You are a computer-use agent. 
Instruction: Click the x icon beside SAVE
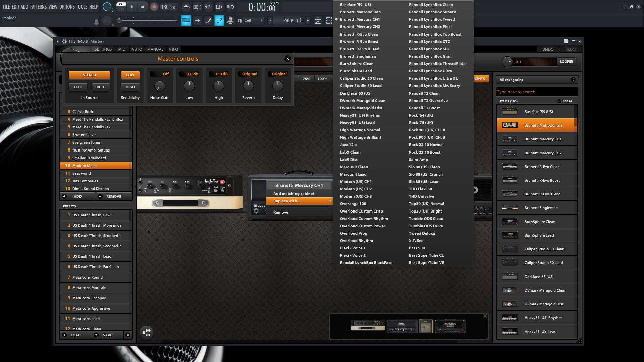tap(127, 335)
